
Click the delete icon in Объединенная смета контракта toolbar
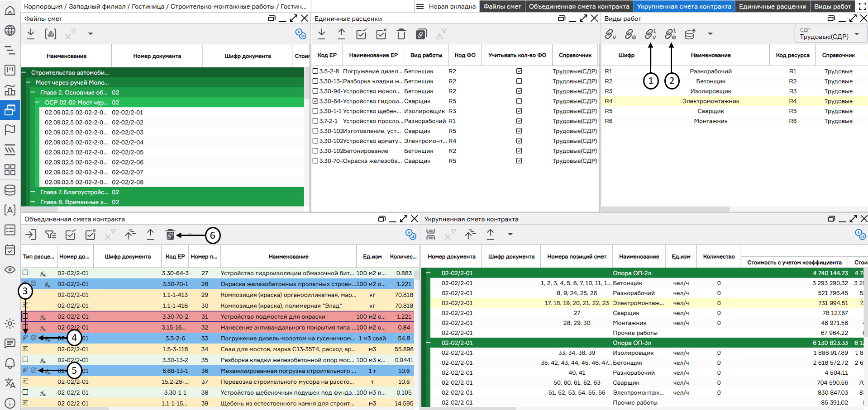click(x=170, y=234)
